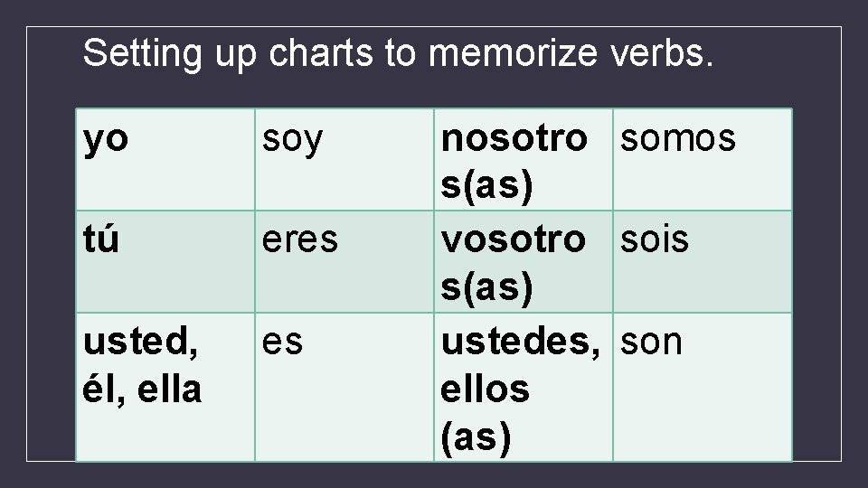Click the word 'memorize' in the title
The width and height of the screenshot is (868, 488).
click(x=514, y=53)
